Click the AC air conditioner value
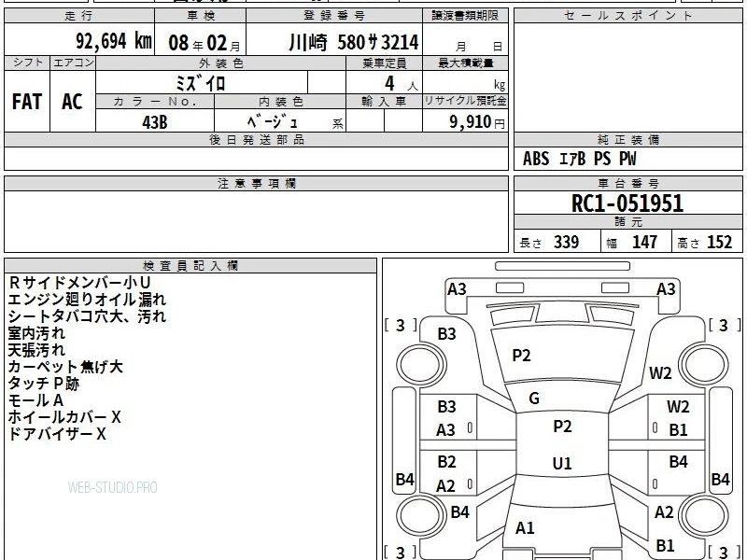The image size is (747, 560). tap(72, 102)
